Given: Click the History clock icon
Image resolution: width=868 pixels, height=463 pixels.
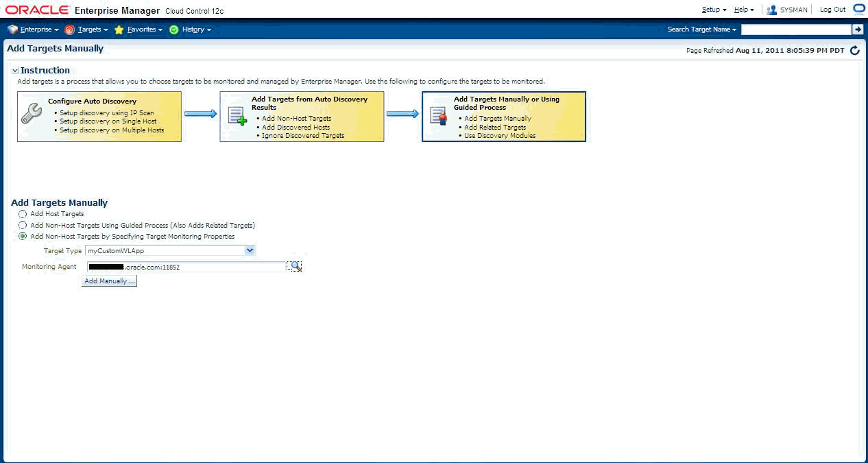Looking at the screenshot, I should [174, 29].
